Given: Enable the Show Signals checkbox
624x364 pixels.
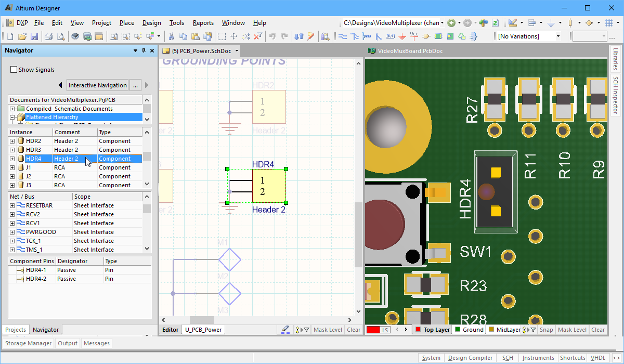Looking at the screenshot, I should tap(14, 70).
